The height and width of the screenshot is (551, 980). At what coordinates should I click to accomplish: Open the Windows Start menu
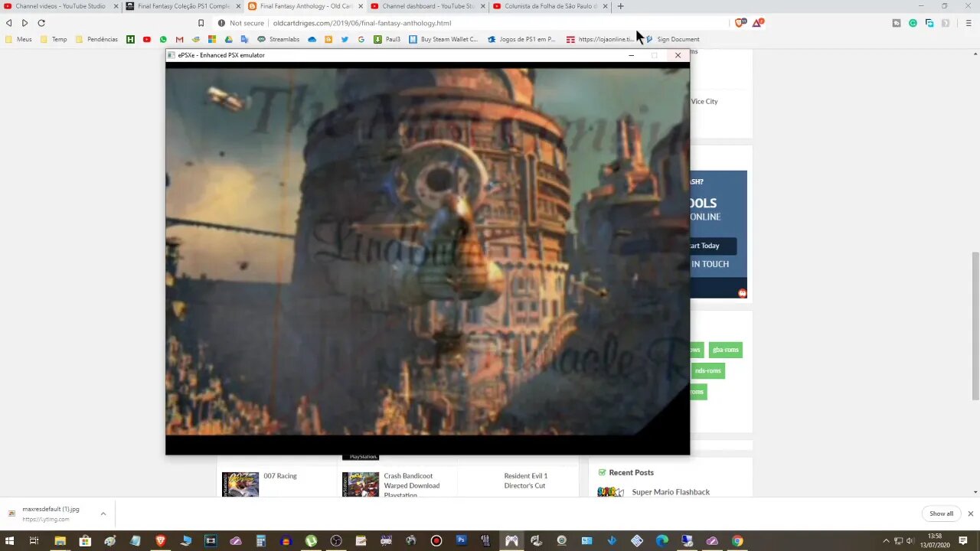10,540
